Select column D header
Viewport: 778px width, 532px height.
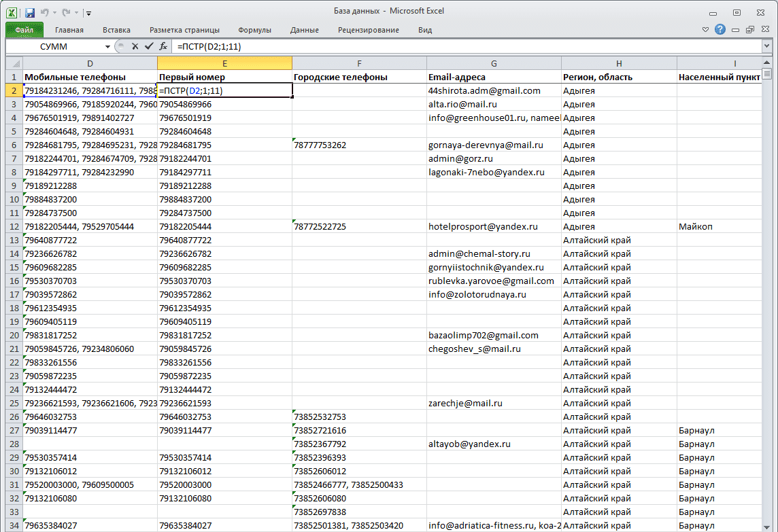(x=90, y=63)
